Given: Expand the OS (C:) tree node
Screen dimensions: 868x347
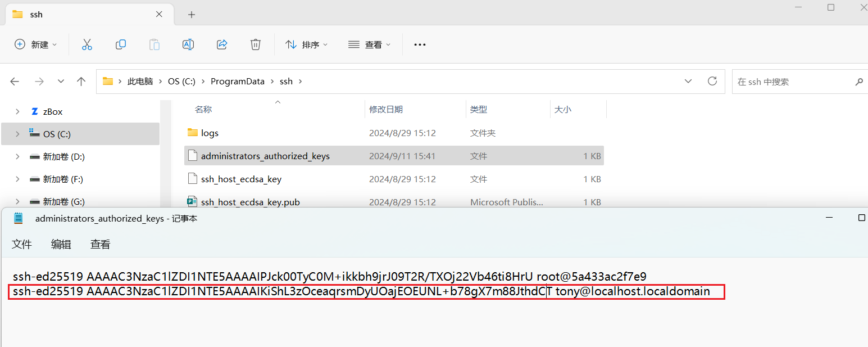Looking at the screenshot, I should click(17, 134).
